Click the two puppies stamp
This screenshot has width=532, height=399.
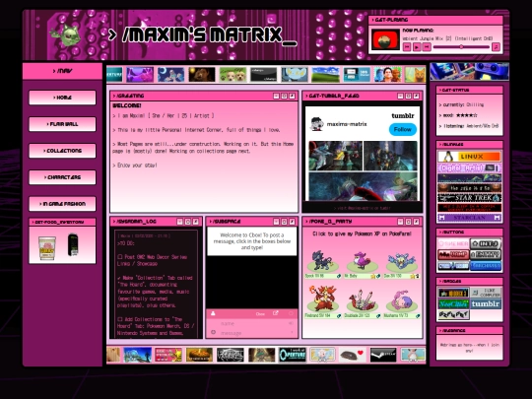coord(233,74)
